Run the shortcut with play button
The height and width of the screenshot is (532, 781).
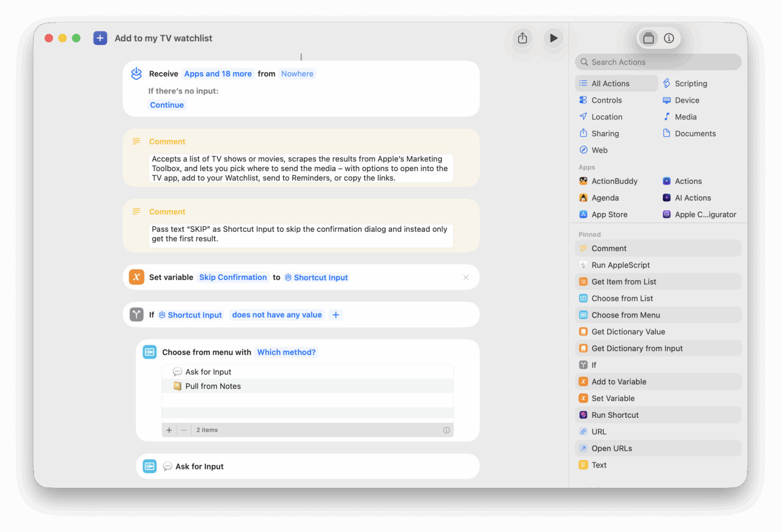point(553,38)
